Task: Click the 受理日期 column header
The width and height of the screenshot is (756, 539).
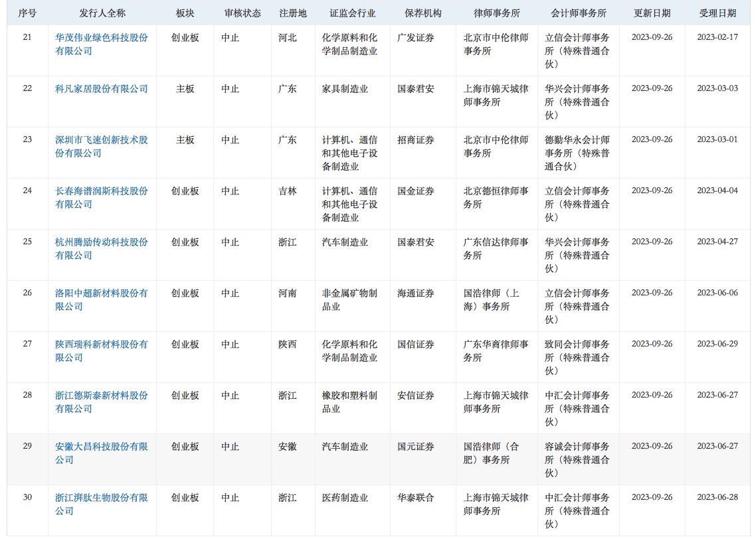Action: click(717, 13)
